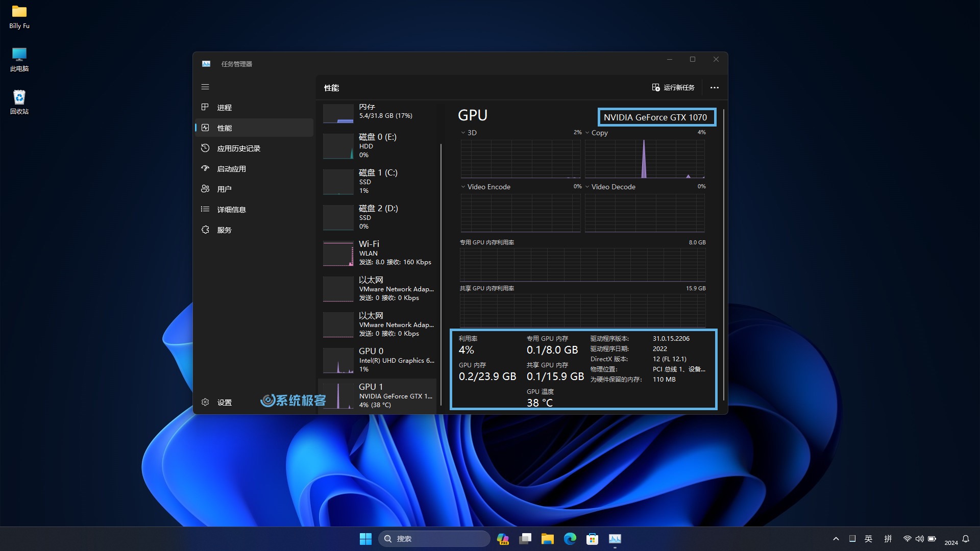Open Startup apps gauge icon
Viewport: 980px width, 551px height.
[x=205, y=168]
